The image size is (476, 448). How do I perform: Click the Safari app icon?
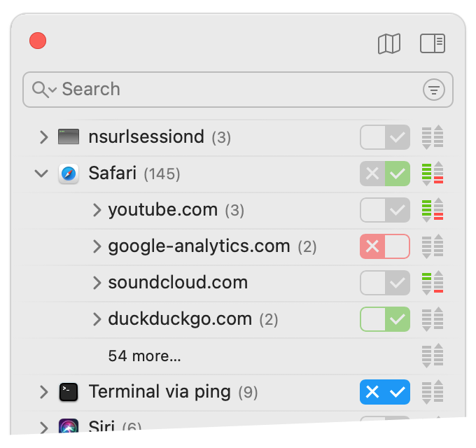(69, 174)
